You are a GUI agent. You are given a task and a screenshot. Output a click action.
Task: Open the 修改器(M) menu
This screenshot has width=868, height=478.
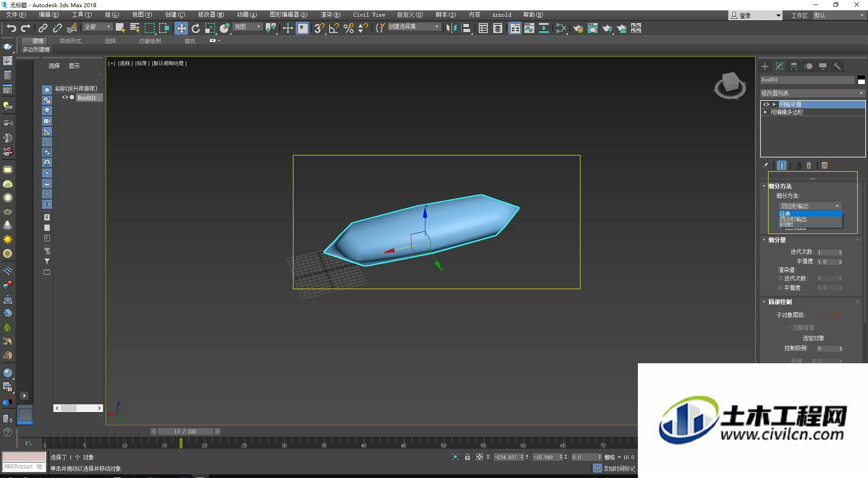[211, 15]
